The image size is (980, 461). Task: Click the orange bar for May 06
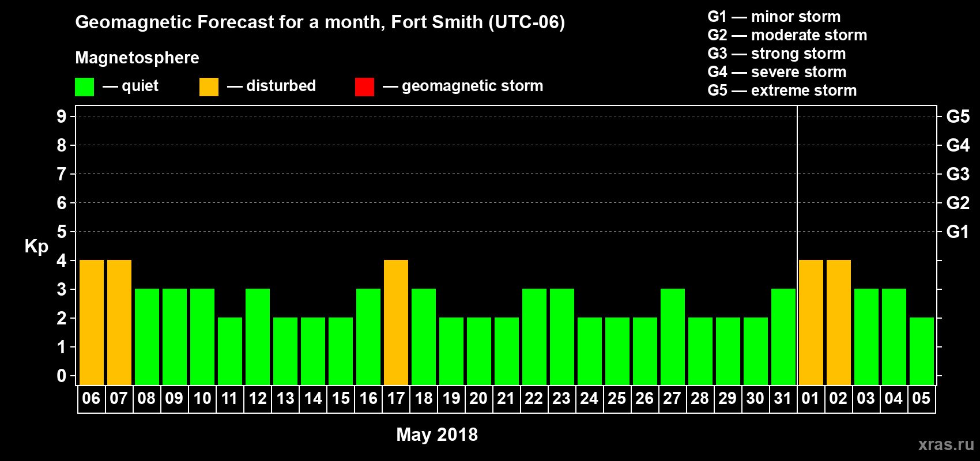pos(92,323)
